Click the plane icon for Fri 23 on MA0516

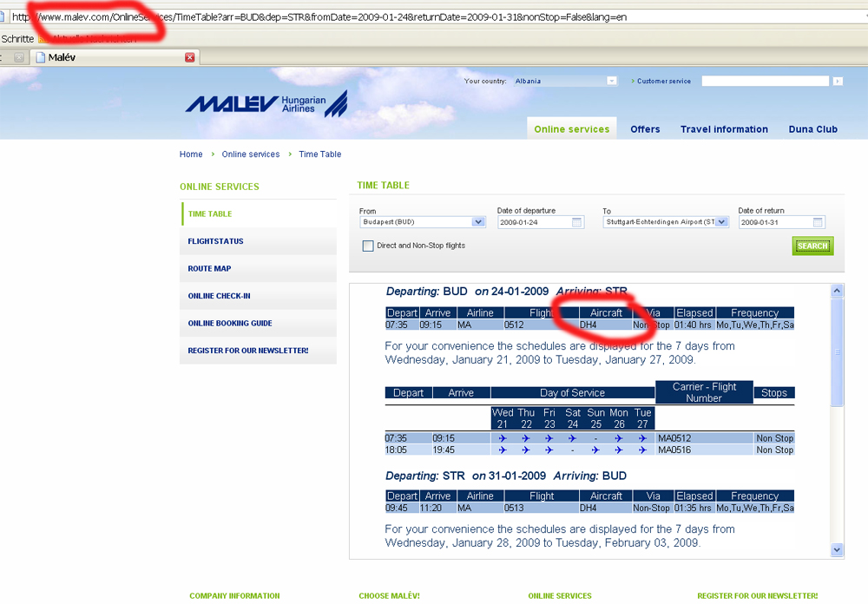tap(549, 450)
